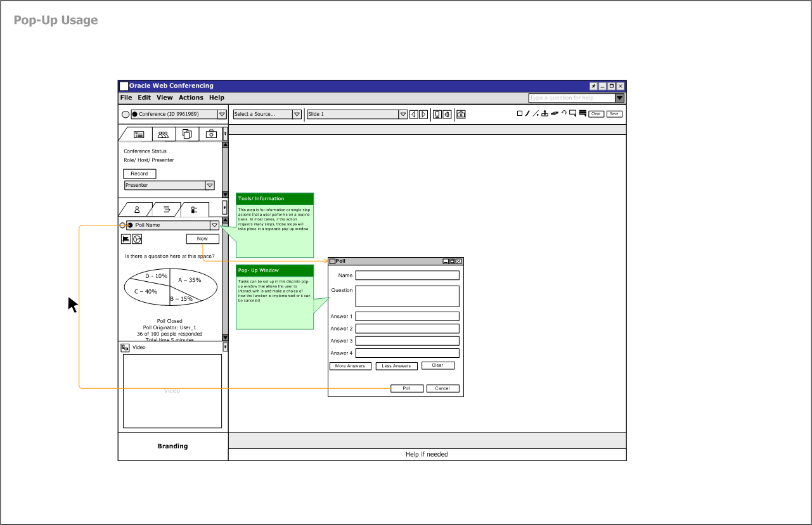The width and height of the screenshot is (812, 525).
Task: Open the conference info tab icon
Action: [x=138, y=134]
